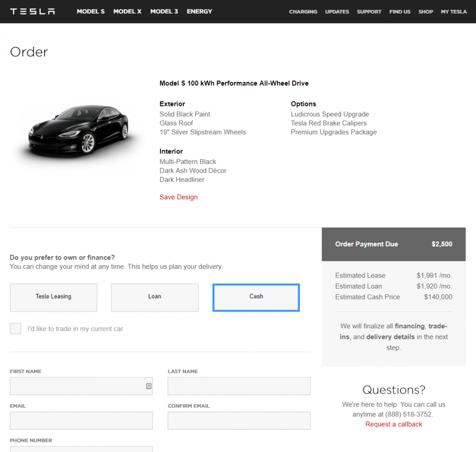Click the Save Design link
Viewport: 476px width, 452px height.
coord(179,197)
